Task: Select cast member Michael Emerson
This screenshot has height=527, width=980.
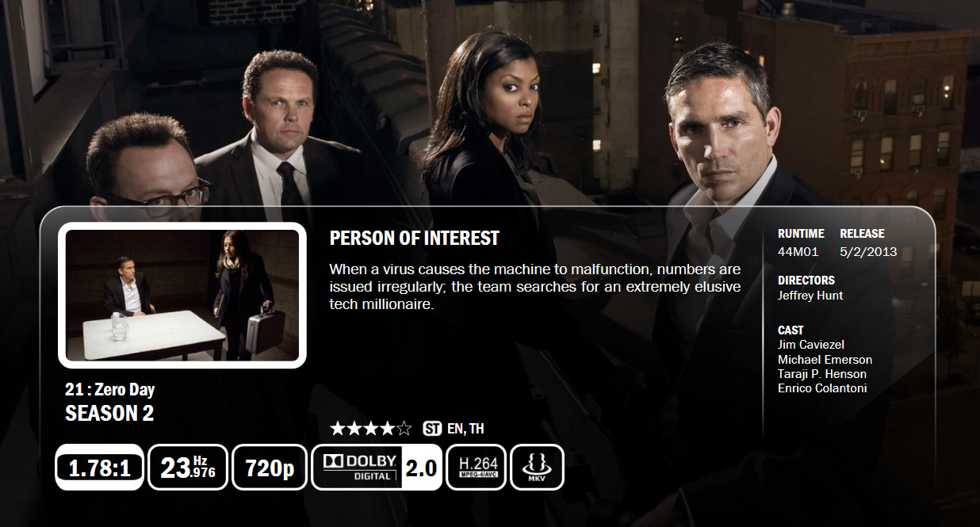Action: click(x=825, y=359)
